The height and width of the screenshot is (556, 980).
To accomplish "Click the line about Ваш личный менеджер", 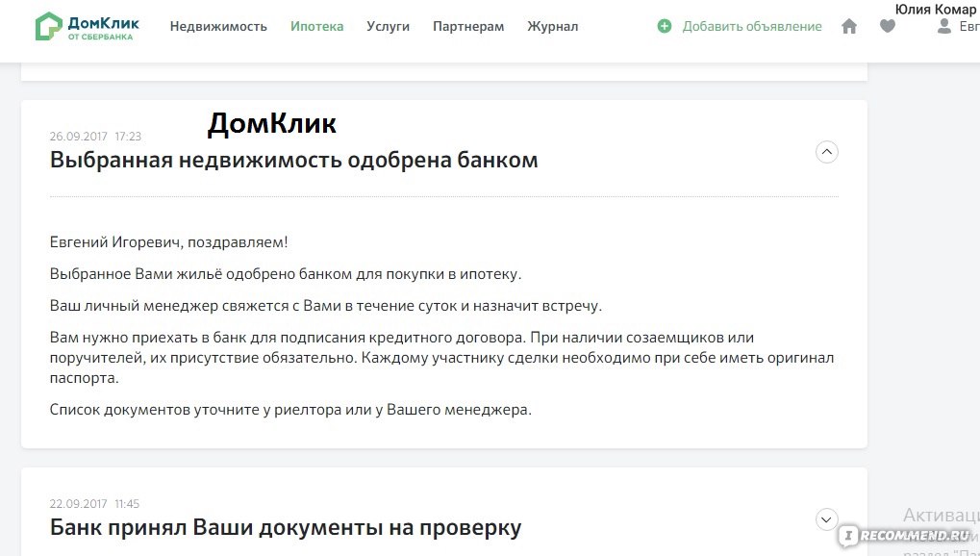I will point(326,307).
